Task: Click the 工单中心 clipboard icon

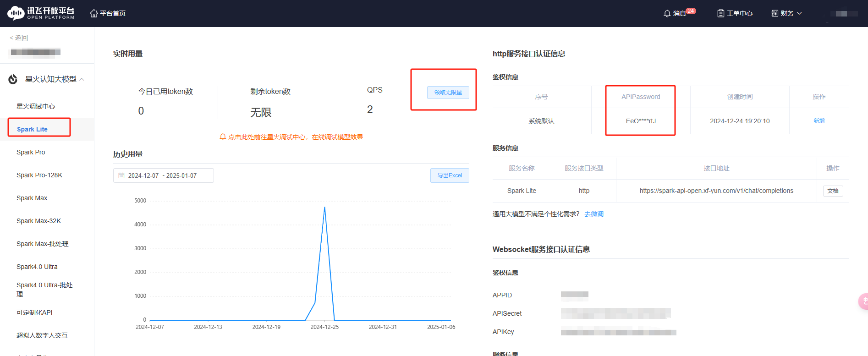Action: tap(721, 13)
